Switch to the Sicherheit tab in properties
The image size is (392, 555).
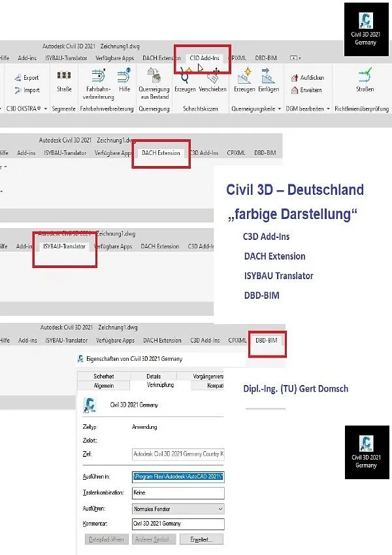103,377
